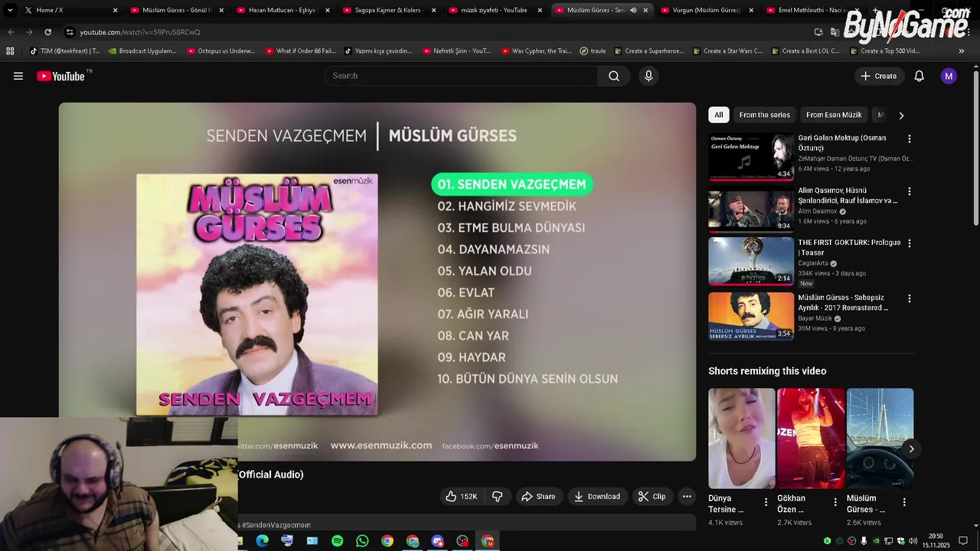Start voice search with the microphone
Viewport: 980px width, 551px height.
(648, 76)
